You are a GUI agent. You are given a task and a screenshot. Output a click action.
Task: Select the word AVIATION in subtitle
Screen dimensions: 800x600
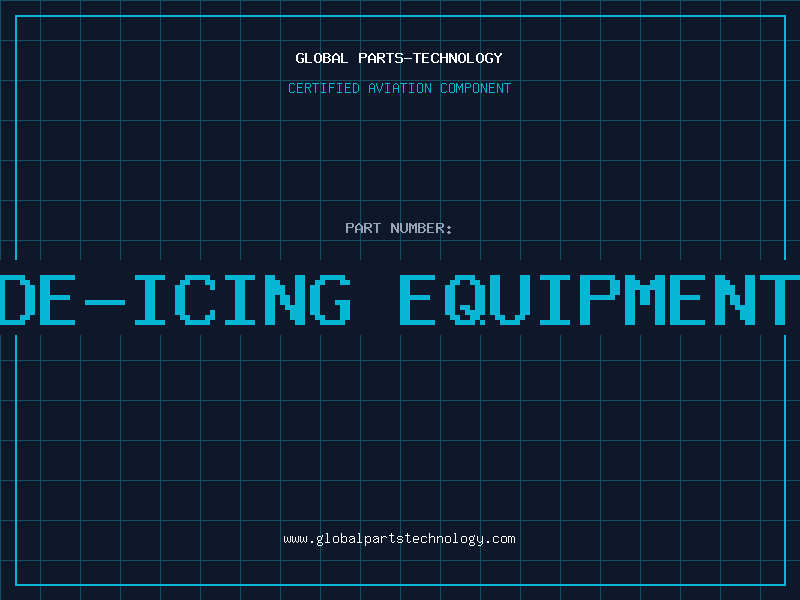pyautogui.click(x=399, y=88)
